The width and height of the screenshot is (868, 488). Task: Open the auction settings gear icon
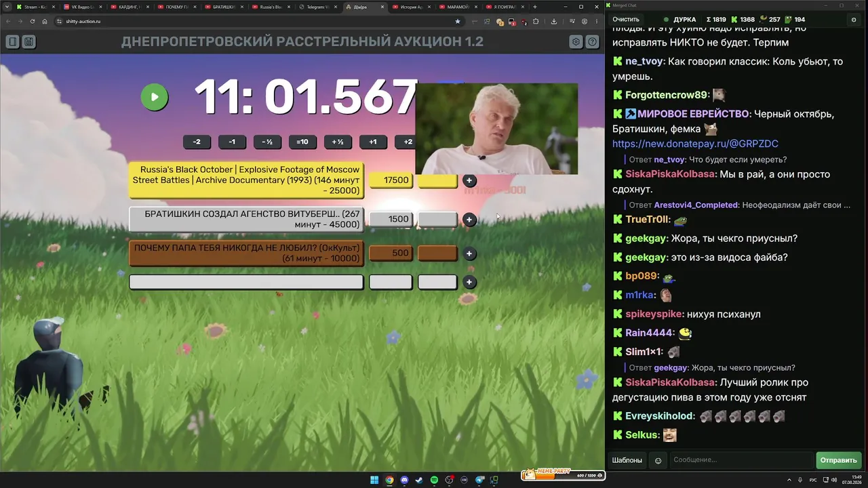576,42
